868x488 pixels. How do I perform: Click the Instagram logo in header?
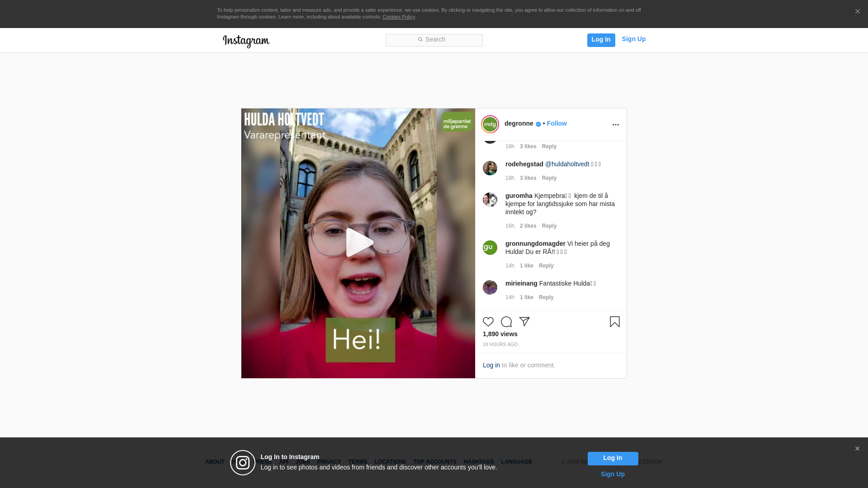(246, 41)
